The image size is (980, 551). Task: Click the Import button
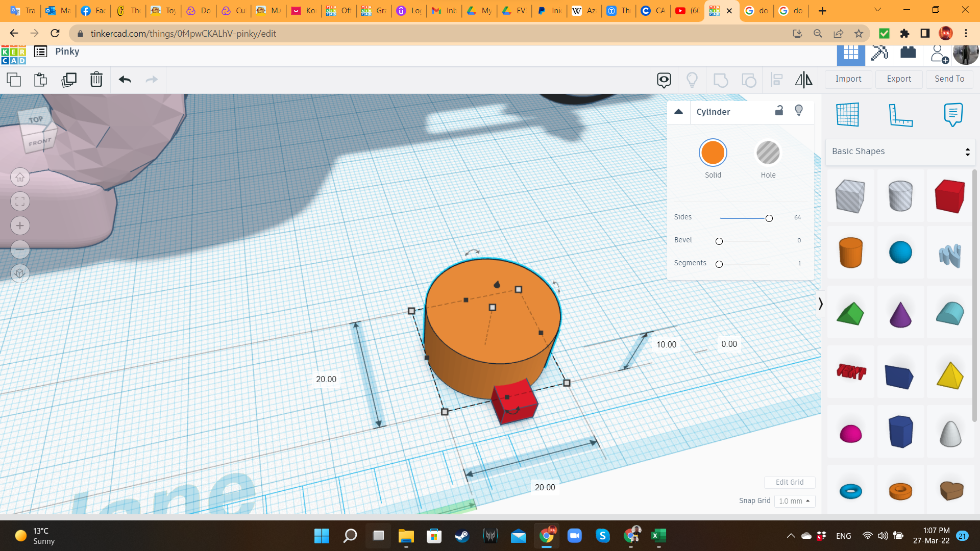pyautogui.click(x=848, y=79)
